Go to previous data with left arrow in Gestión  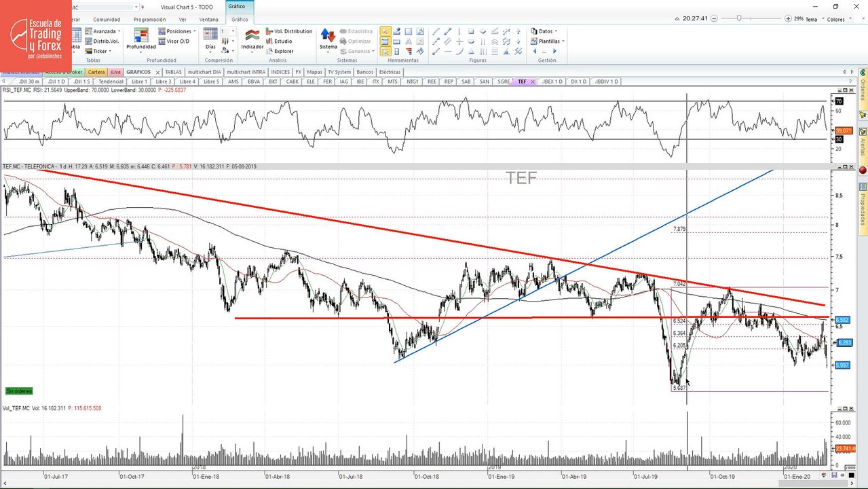pos(534,51)
